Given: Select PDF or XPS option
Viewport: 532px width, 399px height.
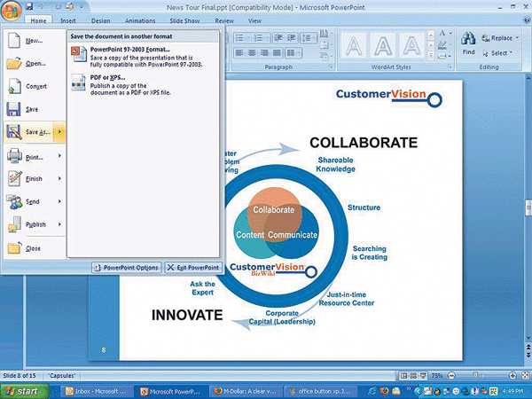Looking at the screenshot, I should point(143,85).
